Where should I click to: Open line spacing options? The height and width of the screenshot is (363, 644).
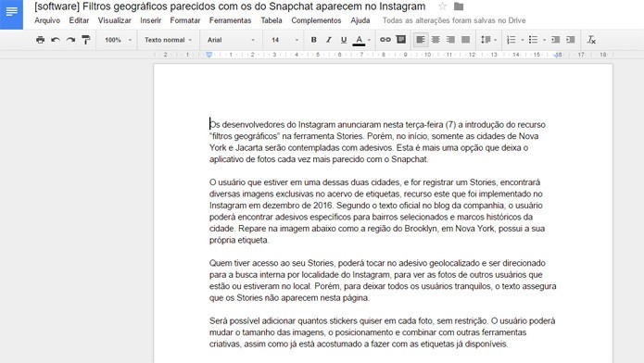pos(488,40)
